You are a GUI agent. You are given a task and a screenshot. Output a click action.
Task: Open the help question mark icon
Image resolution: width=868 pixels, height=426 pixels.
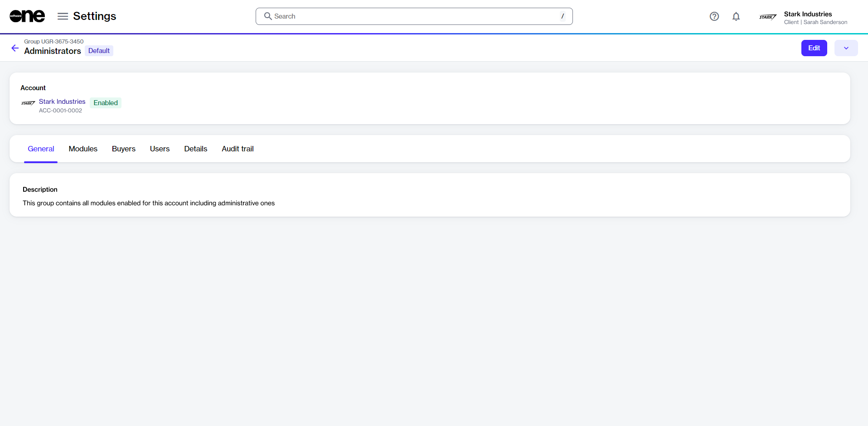(714, 16)
